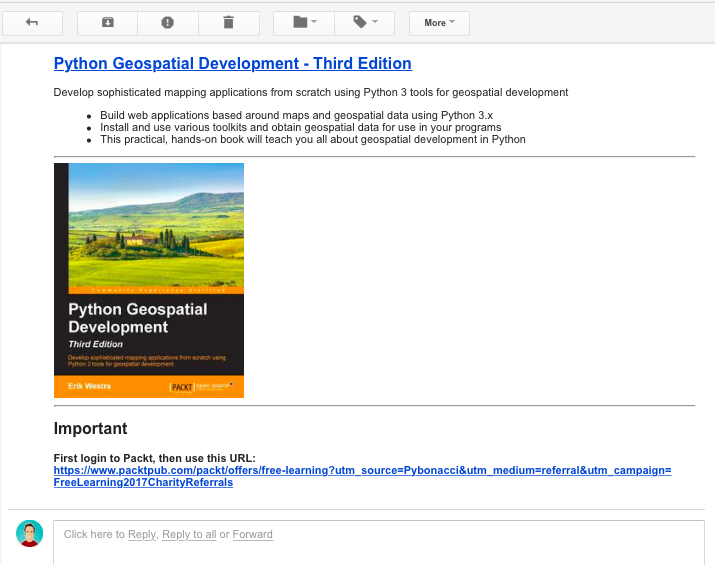Click the back to inbox arrow
The width and height of the screenshot is (715, 565).
click(32, 22)
